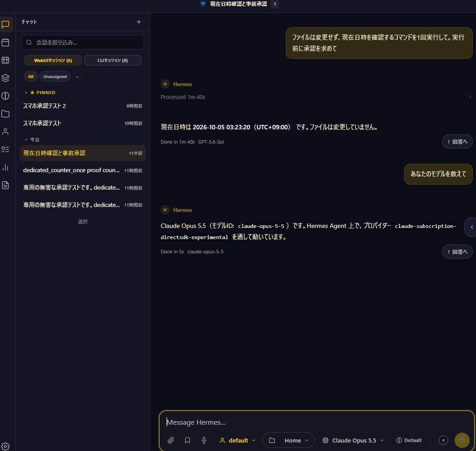Click the circular 0 counter indicator

[x=443, y=440]
